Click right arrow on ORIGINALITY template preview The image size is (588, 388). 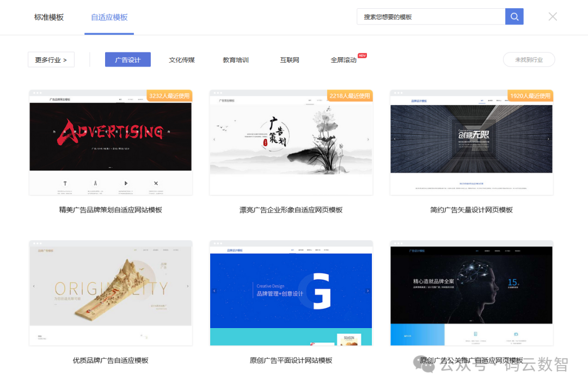tap(187, 286)
